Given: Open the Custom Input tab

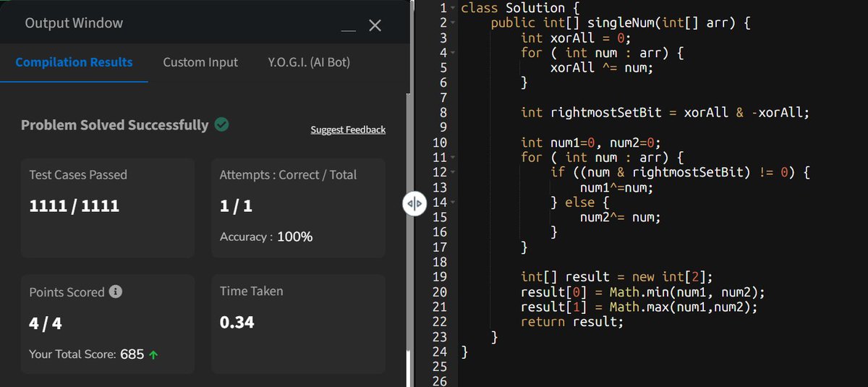Looking at the screenshot, I should 200,62.
